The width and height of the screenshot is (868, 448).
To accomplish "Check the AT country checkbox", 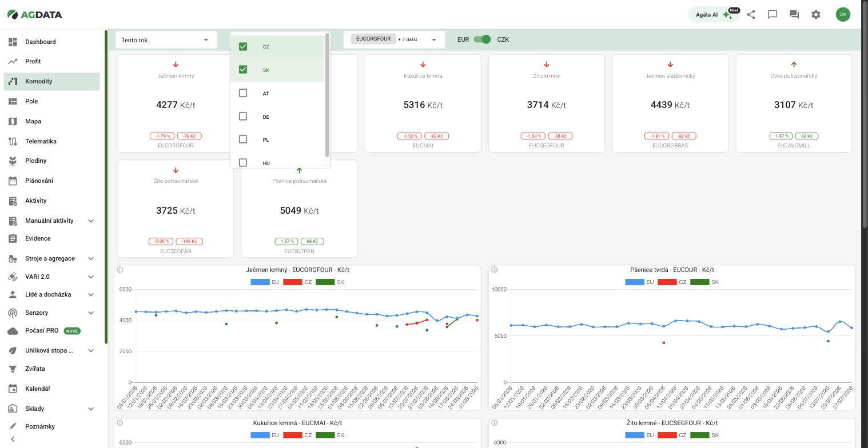I will tap(243, 93).
